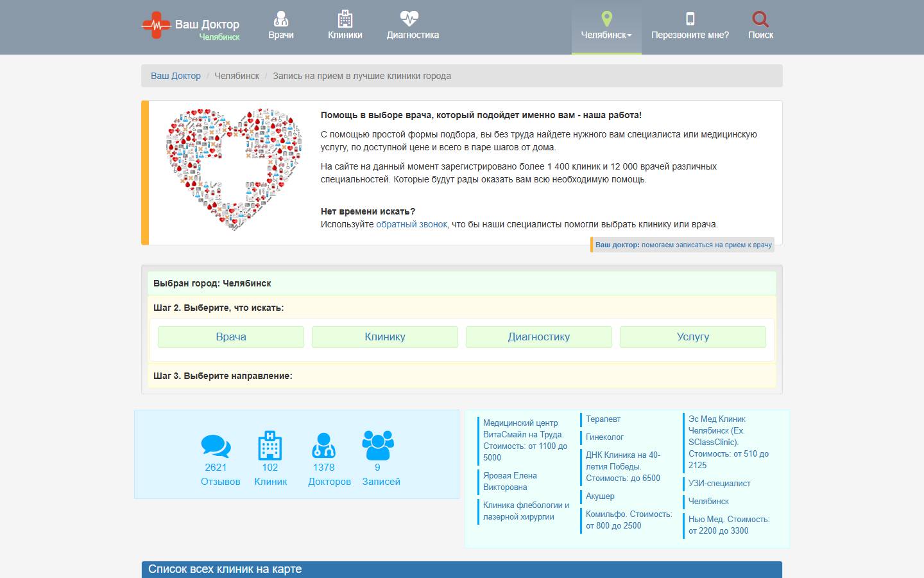Open the Акушер link

tap(600, 496)
